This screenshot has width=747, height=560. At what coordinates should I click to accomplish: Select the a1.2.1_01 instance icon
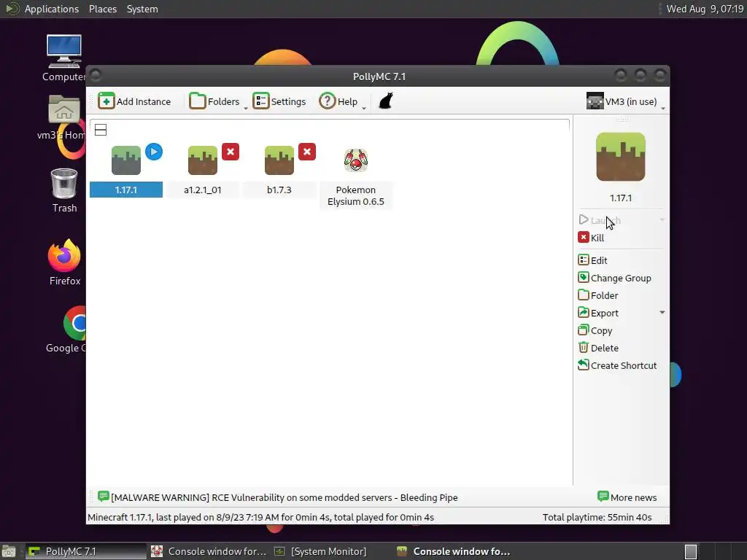click(x=203, y=160)
